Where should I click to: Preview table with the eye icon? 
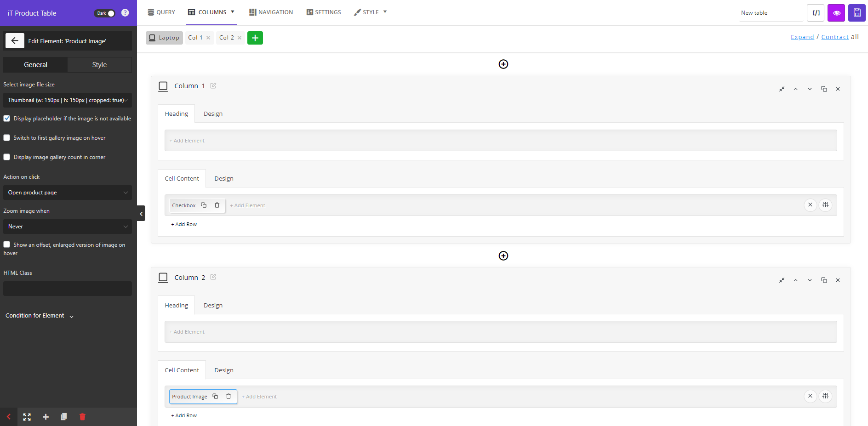point(836,13)
